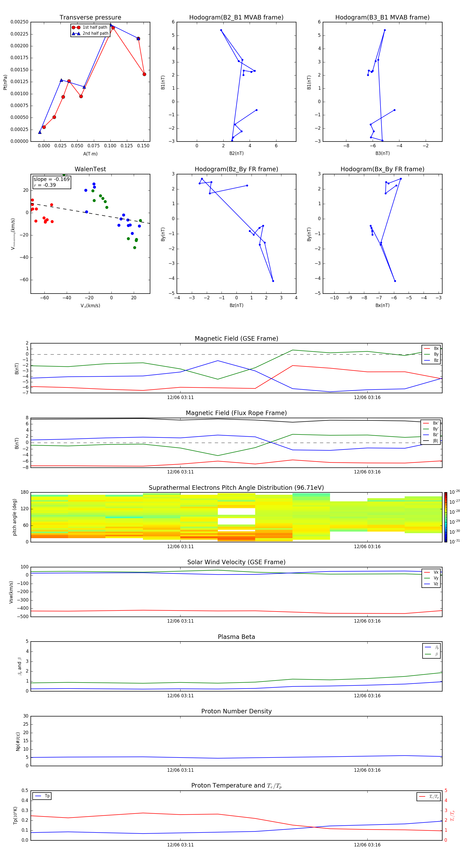
Task: Click the pitch angle color bar scale
Action: [446, 517]
